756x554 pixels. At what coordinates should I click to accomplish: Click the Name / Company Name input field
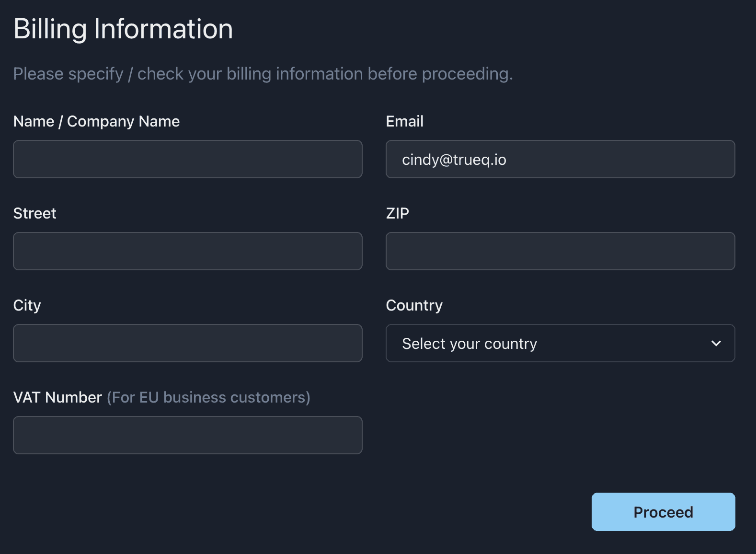[x=188, y=159]
